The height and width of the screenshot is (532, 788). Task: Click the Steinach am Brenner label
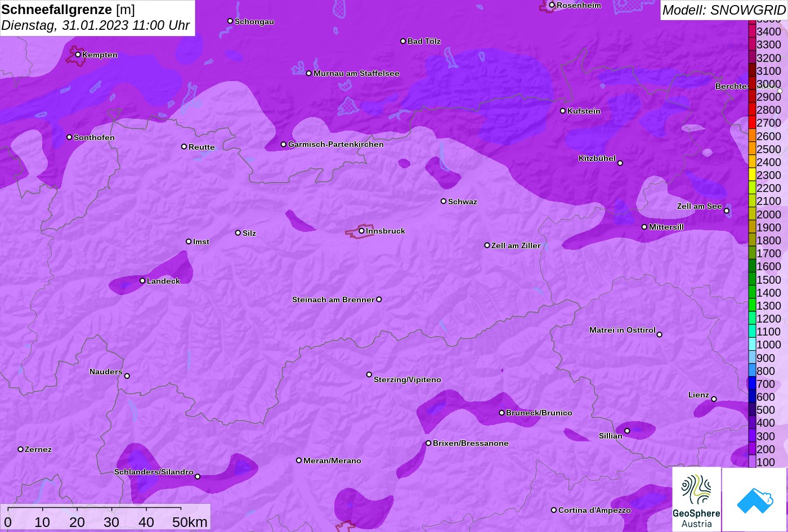coord(333,299)
